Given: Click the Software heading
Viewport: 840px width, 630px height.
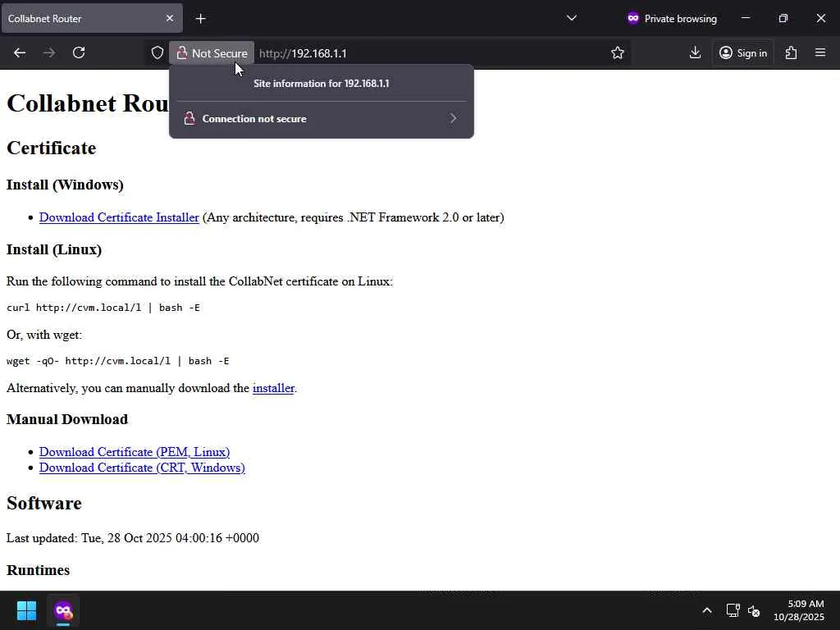Looking at the screenshot, I should (x=44, y=503).
